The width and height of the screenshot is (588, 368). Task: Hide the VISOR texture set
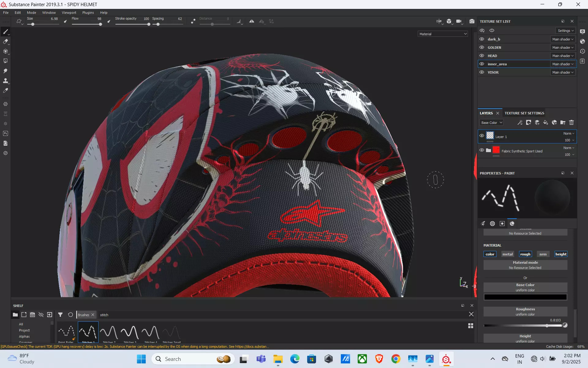pos(482,72)
